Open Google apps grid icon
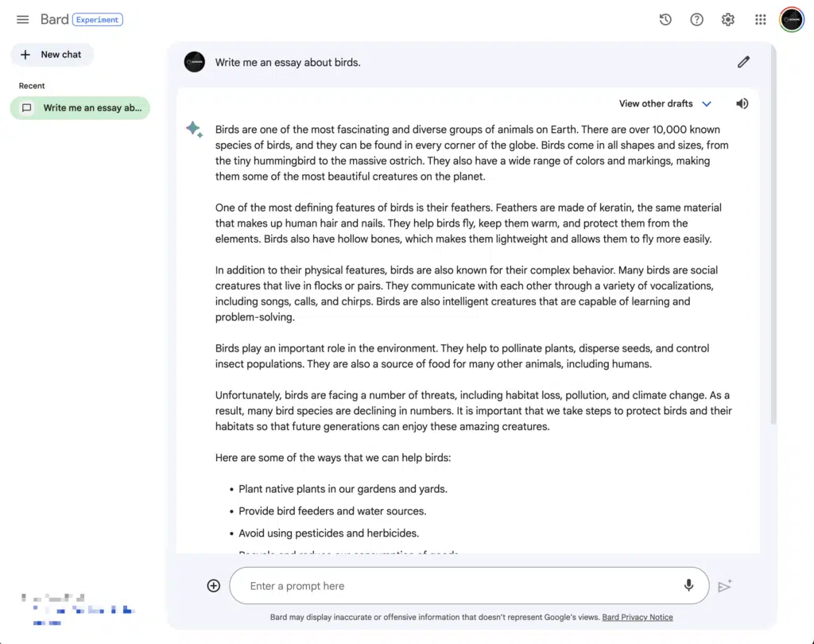The height and width of the screenshot is (644, 814). click(760, 20)
